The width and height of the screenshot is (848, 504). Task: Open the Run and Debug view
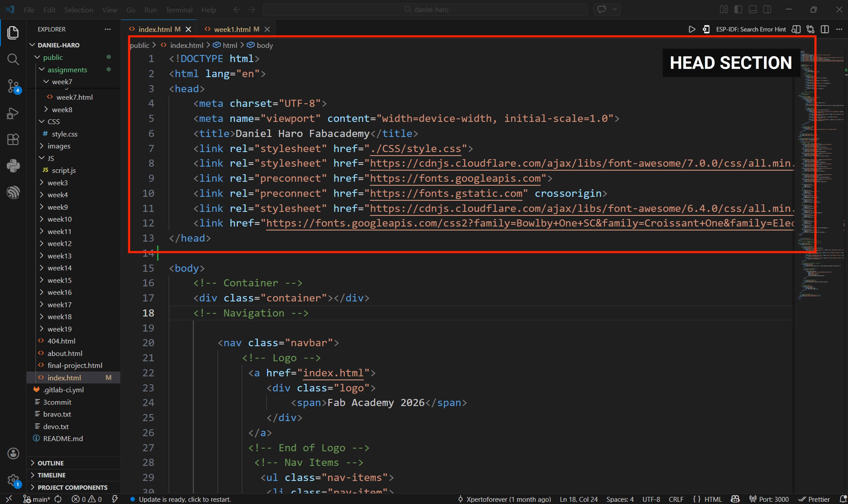click(13, 113)
